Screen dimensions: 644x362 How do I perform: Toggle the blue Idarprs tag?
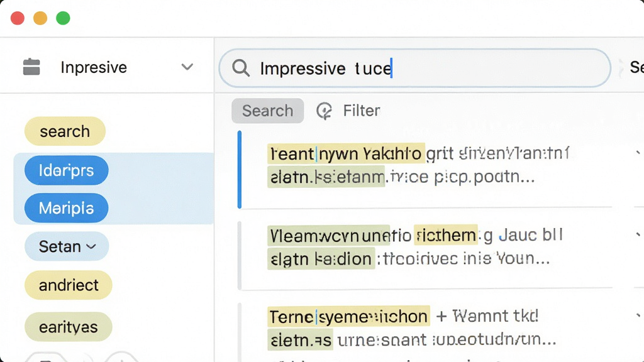tap(67, 170)
